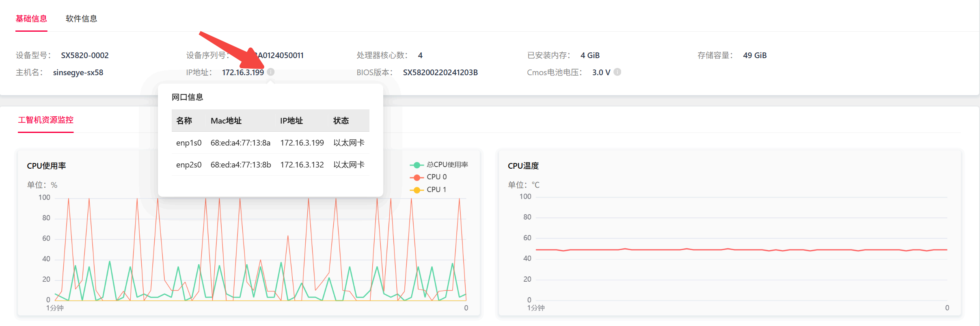
Task: Click the IP地址 column header in the table
Action: (x=291, y=121)
